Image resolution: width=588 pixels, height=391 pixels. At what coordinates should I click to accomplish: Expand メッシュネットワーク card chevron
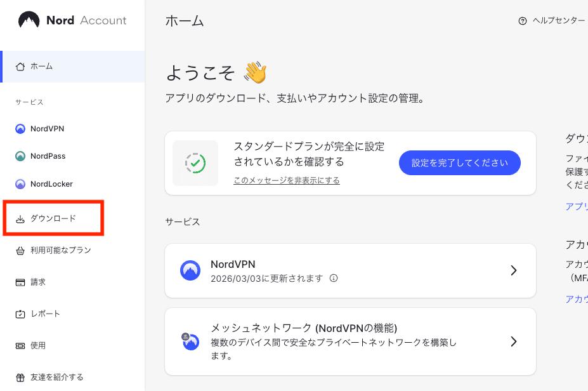514,341
